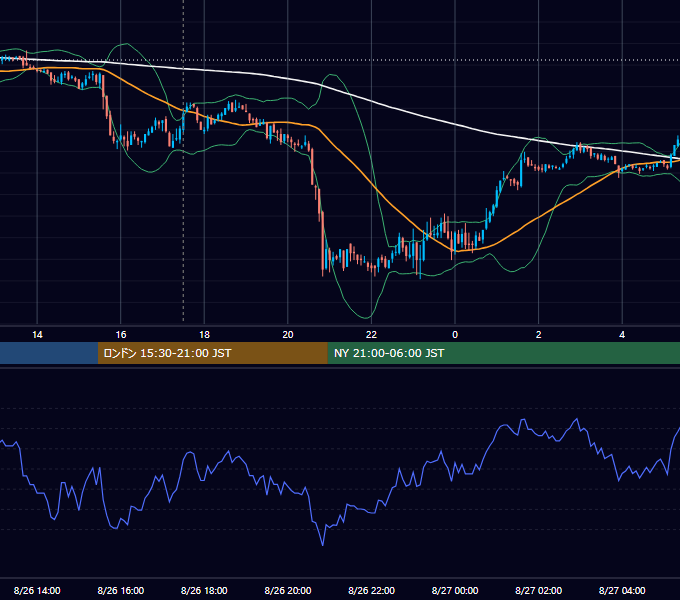Viewport: 680px width, 600px height.
Task: Click the 8/26 22:00 time label
Action: (x=372, y=590)
